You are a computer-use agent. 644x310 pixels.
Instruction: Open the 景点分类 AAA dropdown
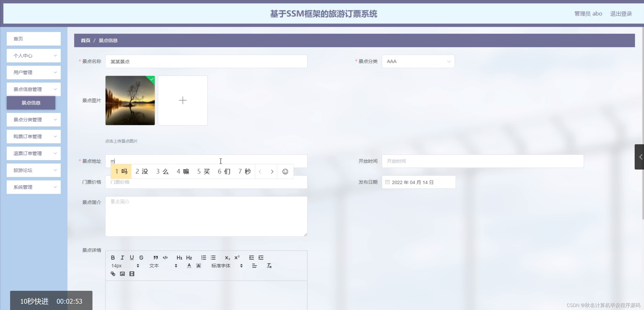pyautogui.click(x=418, y=61)
